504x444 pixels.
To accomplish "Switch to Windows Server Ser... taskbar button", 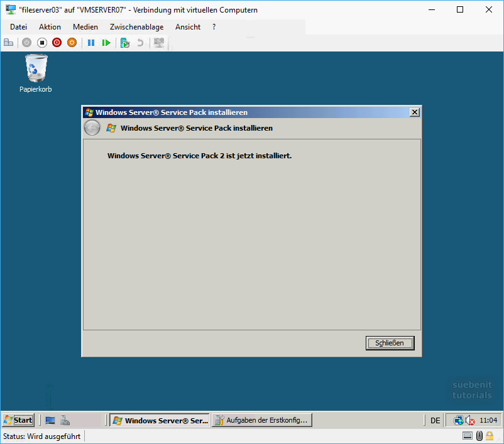I will pos(160,420).
